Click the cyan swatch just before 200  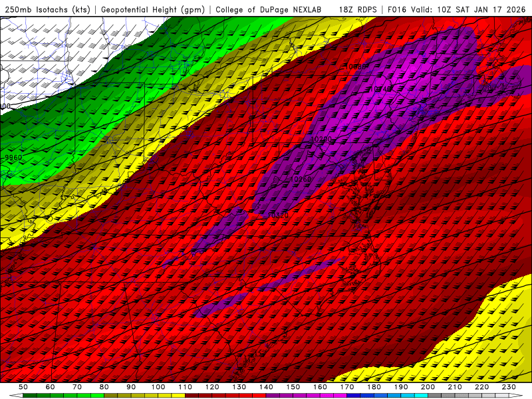[x=422, y=396]
